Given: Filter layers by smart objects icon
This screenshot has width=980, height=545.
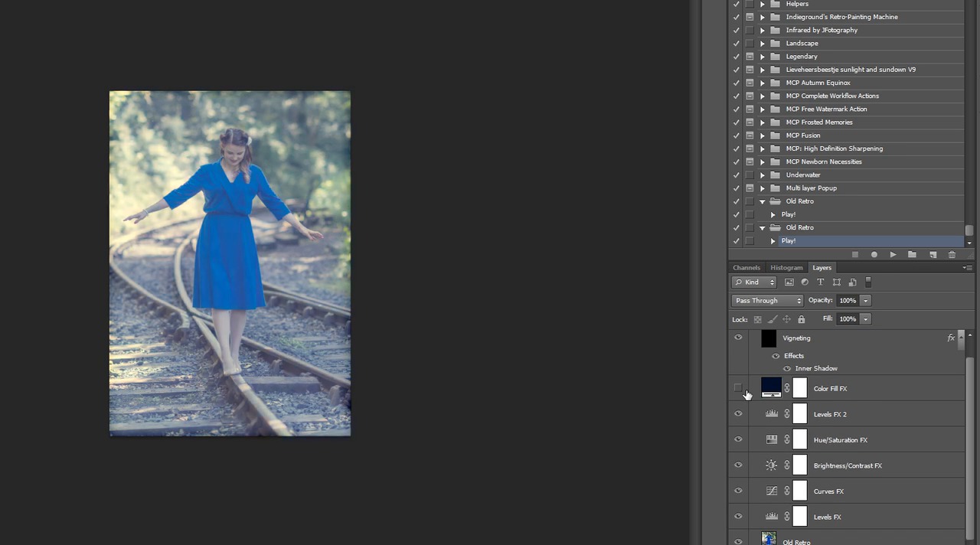Looking at the screenshot, I should (852, 282).
